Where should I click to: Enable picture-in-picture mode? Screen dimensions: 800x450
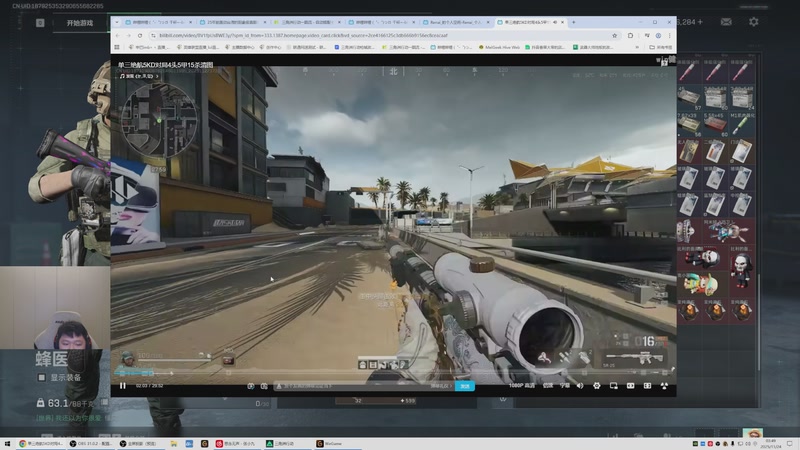point(613,386)
